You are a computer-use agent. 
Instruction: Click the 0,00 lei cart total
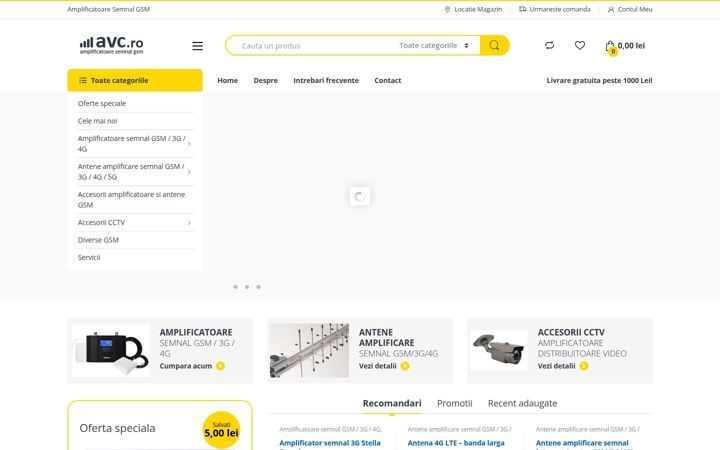point(631,45)
